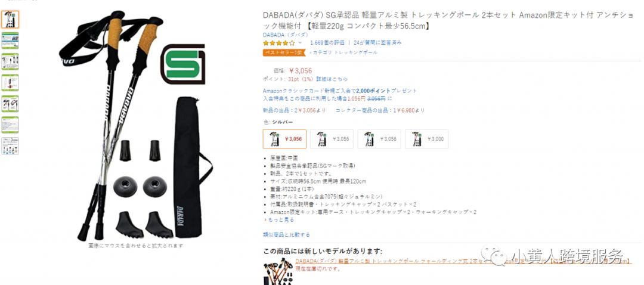
Task: Choose the silver color option priced ¥3,056
Action: tap(284, 139)
